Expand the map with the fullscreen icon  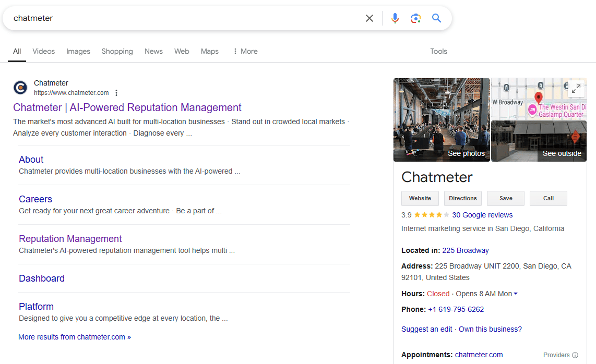point(576,89)
